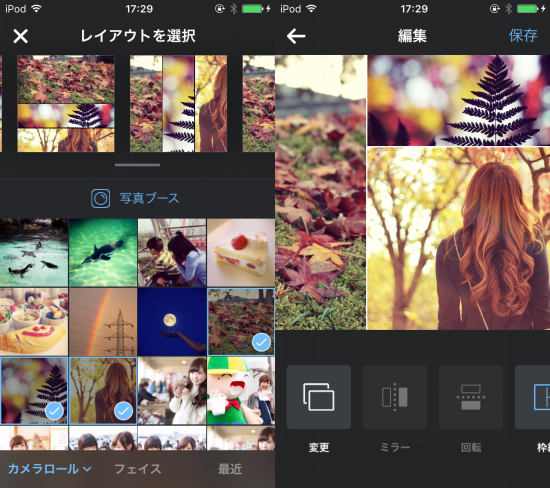
Task: Switch to the 最近 tab
Action: (x=230, y=469)
